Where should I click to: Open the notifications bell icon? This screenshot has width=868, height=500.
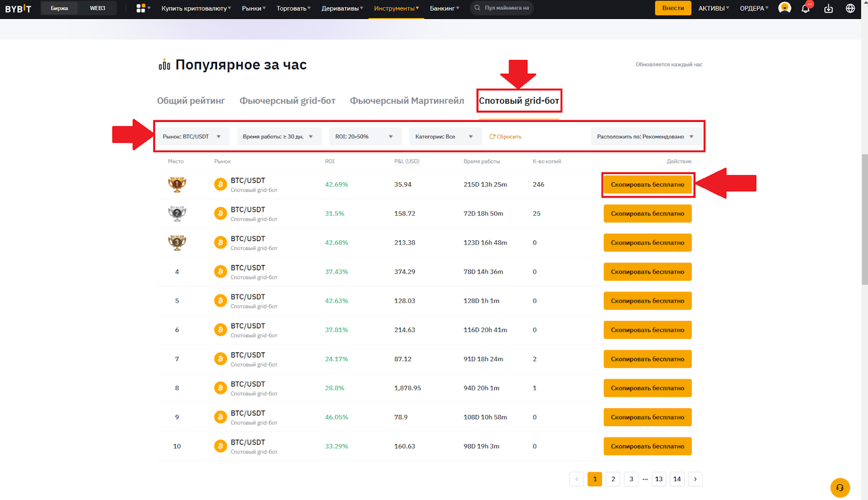click(807, 8)
